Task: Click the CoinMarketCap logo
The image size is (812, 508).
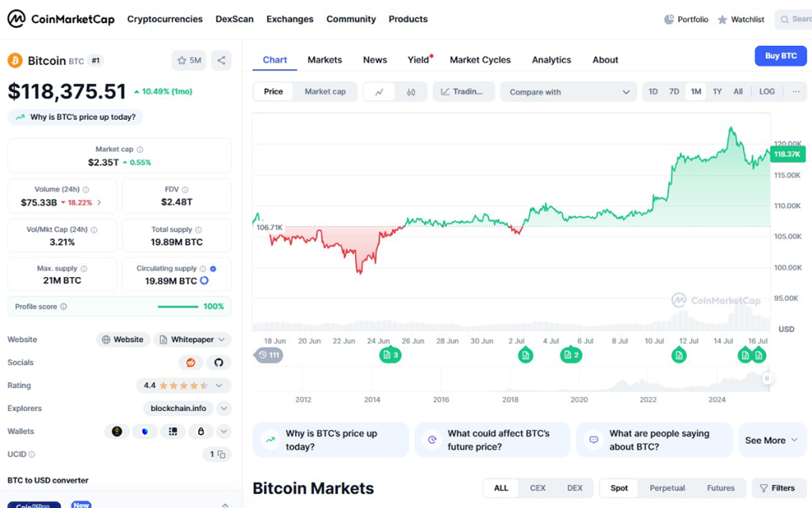Action: 60,19
